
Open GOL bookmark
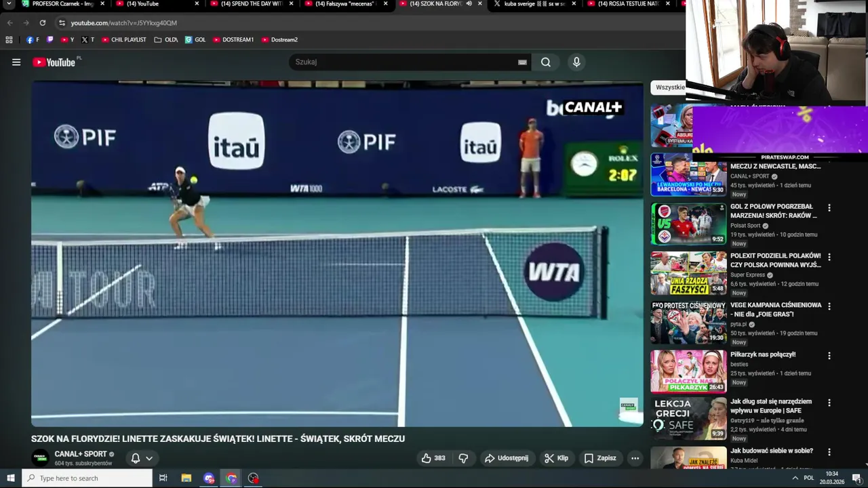point(195,40)
